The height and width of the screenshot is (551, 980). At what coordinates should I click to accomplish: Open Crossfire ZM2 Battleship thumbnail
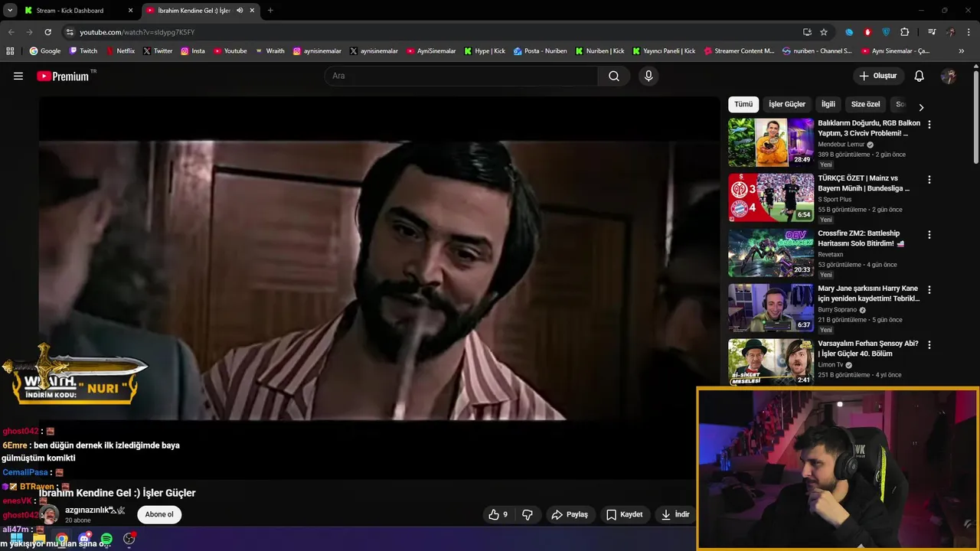click(771, 253)
